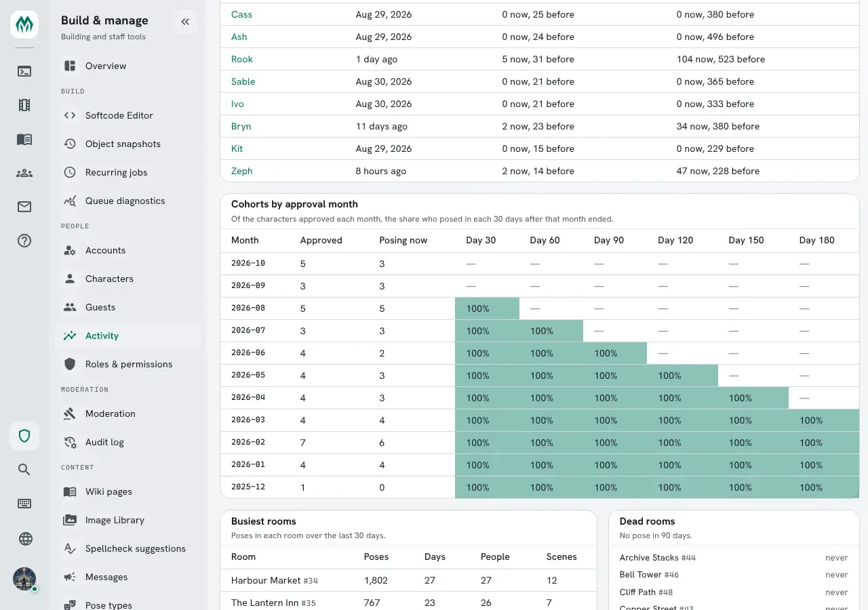
Task: Open Overview in the sidebar
Action: pos(127,66)
